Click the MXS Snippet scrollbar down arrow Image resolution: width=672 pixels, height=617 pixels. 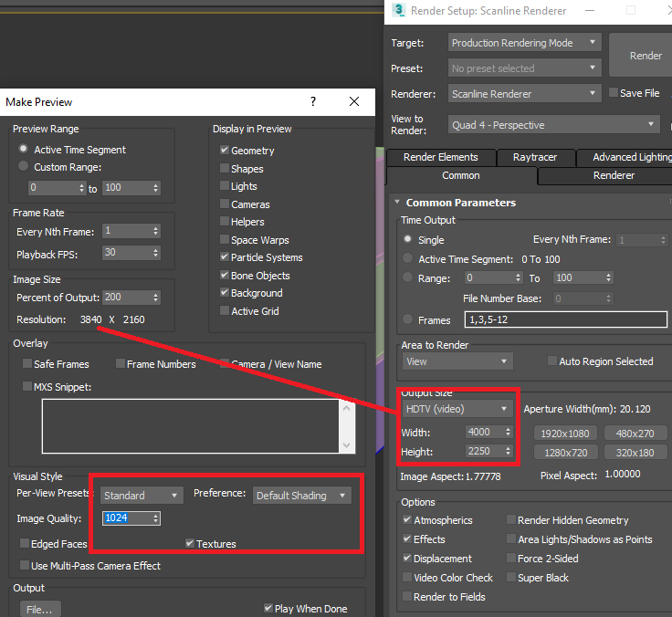coord(347,445)
